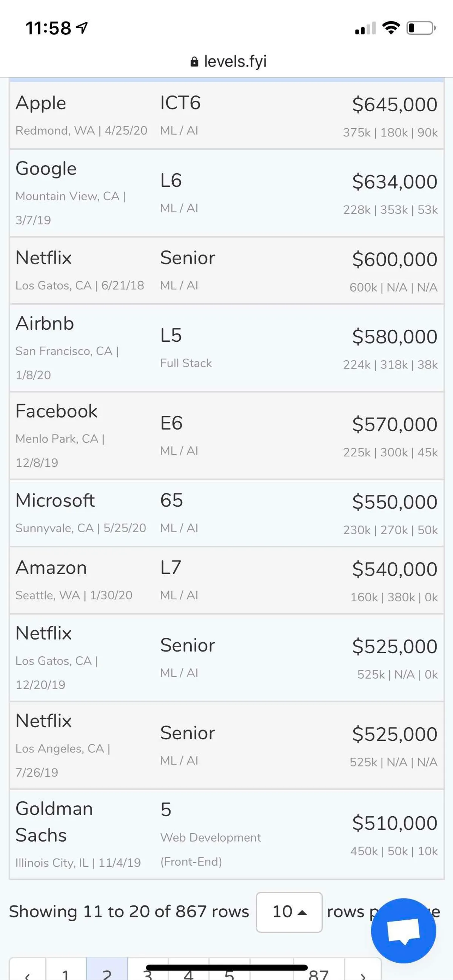Open the Goldman Sachs $510,000 entry
The image size is (453, 980).
coord(226,835)
